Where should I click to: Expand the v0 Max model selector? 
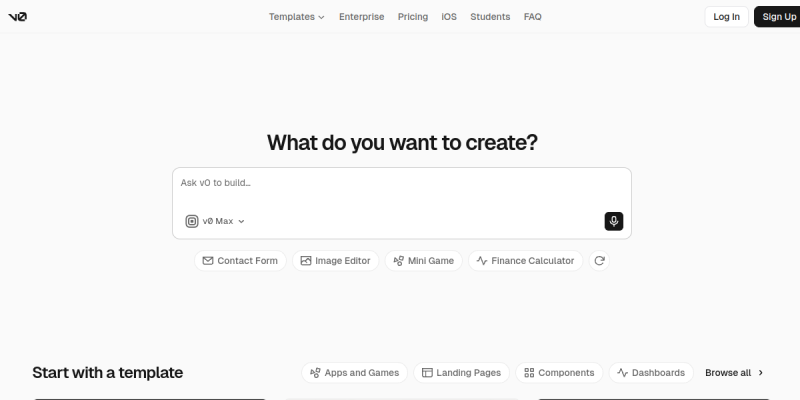(215, 221)
